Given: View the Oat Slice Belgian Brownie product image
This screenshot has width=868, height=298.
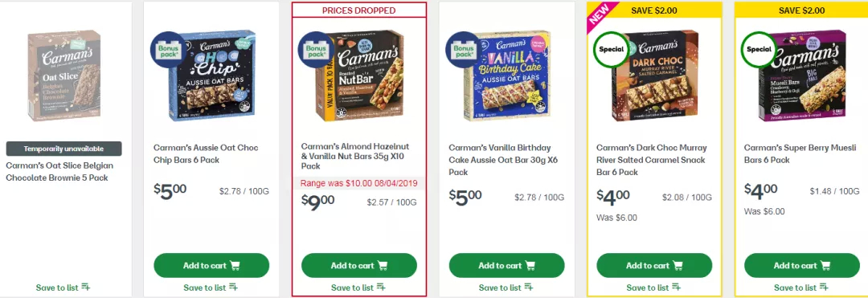Looking at the screenshot, I should click(x=64, y=76).
